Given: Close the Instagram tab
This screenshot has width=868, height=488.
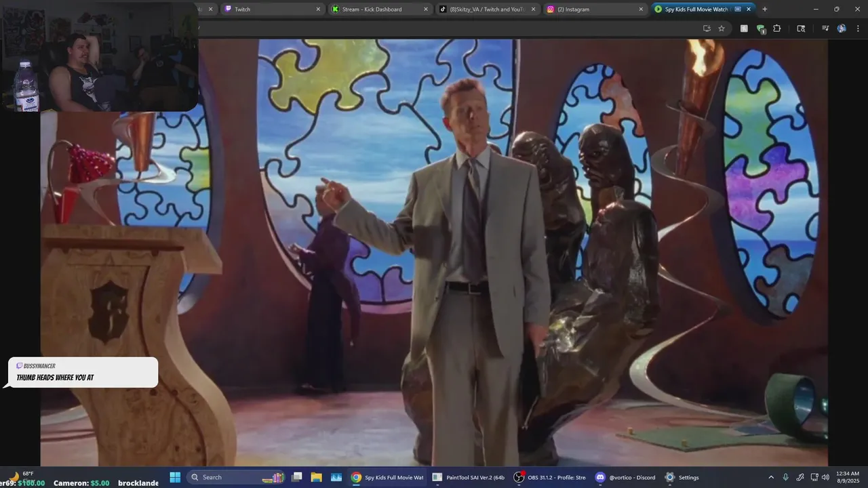Looking at the screenshot, I should point(641,9).
